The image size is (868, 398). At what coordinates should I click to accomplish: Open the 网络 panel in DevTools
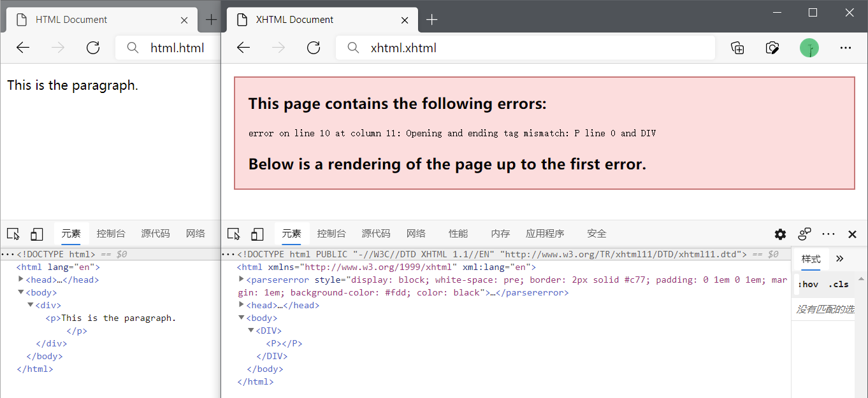coord(416,233)
